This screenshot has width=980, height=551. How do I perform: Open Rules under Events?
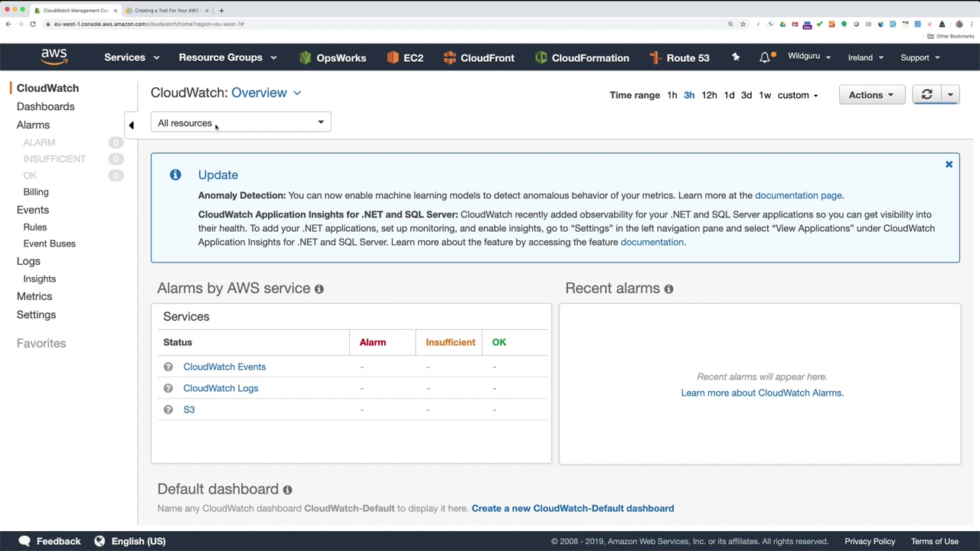(x=35, y=227)
